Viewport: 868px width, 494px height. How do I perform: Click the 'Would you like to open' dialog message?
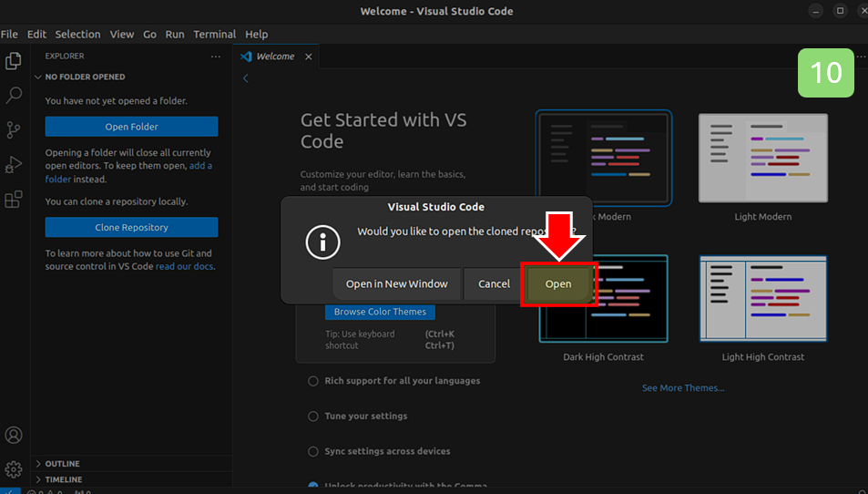click(466, 232)
